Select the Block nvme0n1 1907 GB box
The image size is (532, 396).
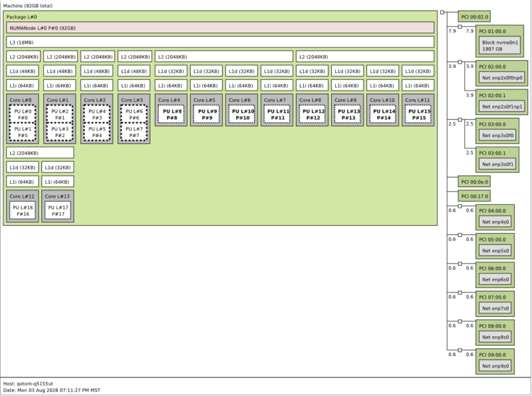[x=500, y=45]
